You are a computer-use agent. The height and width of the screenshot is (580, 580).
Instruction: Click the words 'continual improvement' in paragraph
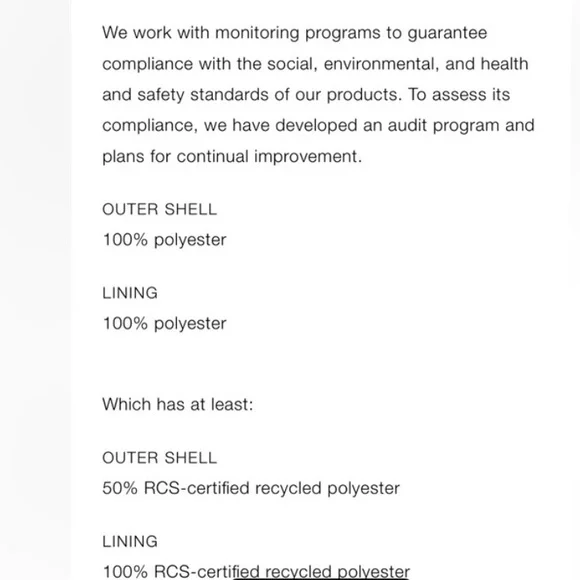(267, 157)
